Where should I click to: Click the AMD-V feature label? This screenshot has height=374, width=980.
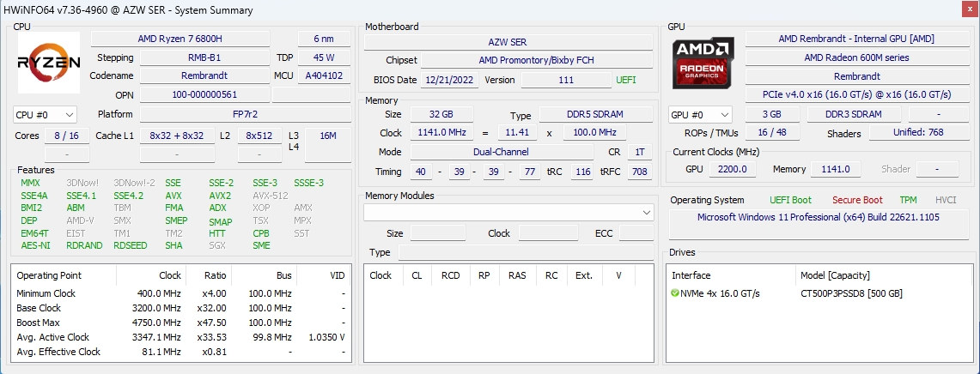(80, 220)
